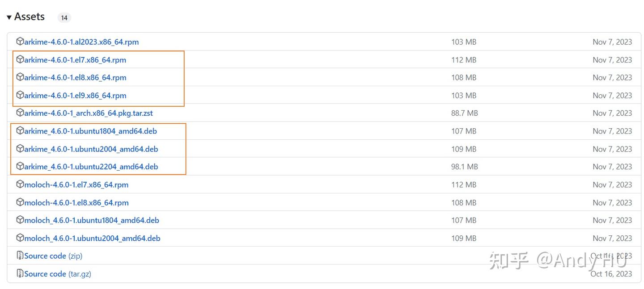The height and width of the screenshot is (289, 644).
Task: Download arkime_4.6.0-1.ubuntu2004_amd64.deb
Action: point(91,149)
